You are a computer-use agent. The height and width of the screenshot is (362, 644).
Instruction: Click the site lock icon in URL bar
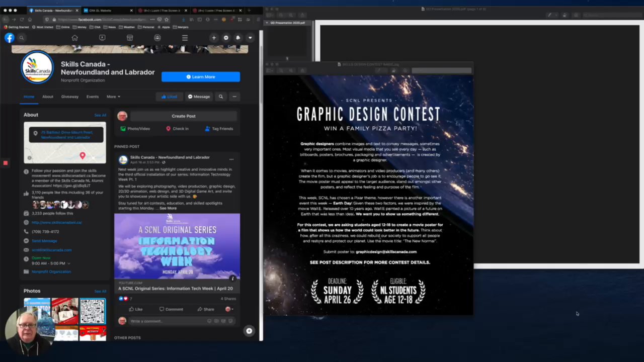pos(53,20)
